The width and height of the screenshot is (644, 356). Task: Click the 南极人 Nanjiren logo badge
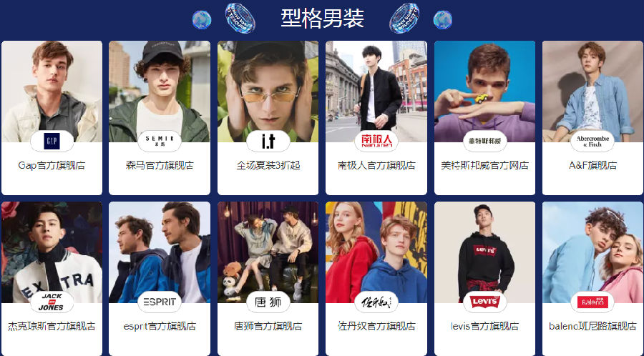376,141
